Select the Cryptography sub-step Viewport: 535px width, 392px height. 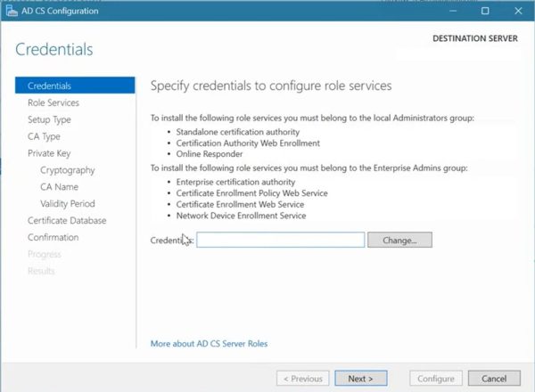click(x=68, y=170)
